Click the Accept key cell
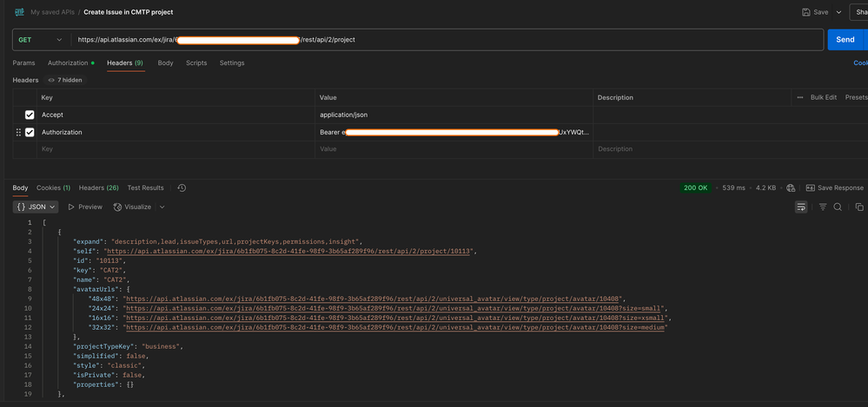Image resolution: width=868 pixels, height=407 pixels. [x=176, y=115]
